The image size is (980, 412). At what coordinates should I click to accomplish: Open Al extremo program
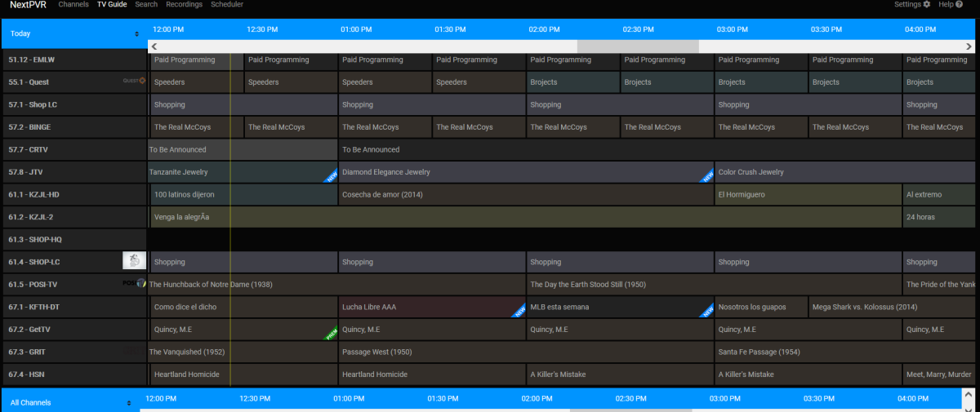pos(941,195)
